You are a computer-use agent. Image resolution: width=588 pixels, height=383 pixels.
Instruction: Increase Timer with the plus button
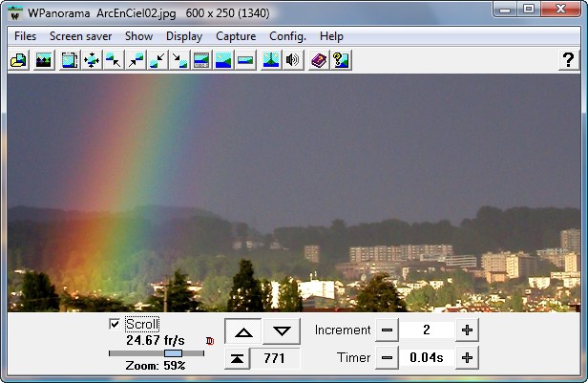[468, 358]
